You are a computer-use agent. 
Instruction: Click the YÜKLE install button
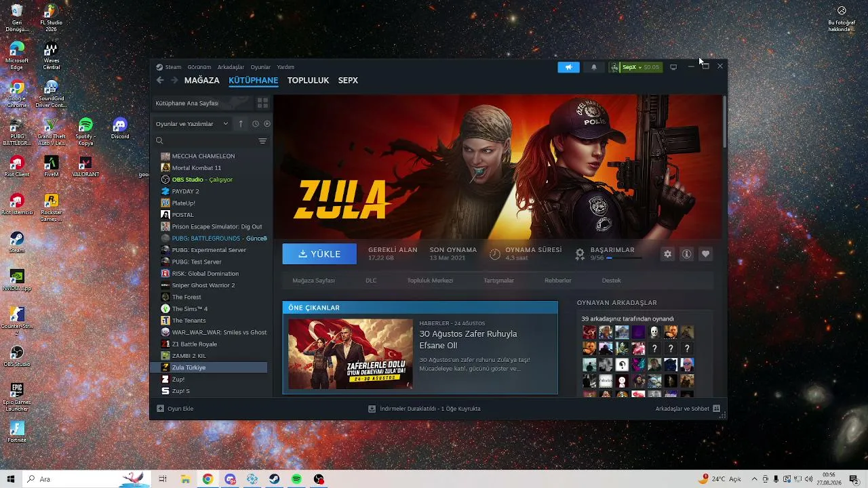tap(319, 253)
